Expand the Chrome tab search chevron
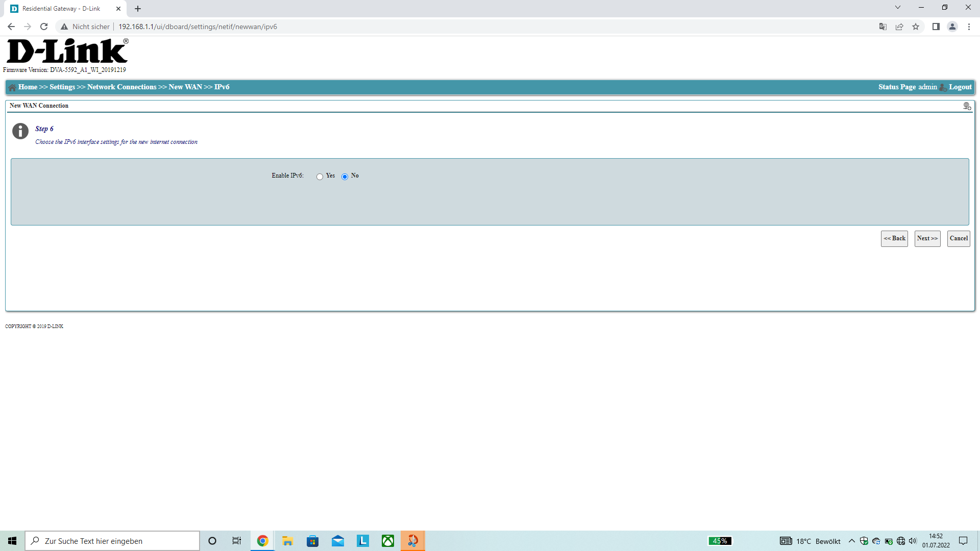980x551 pixels. [897, 8]
